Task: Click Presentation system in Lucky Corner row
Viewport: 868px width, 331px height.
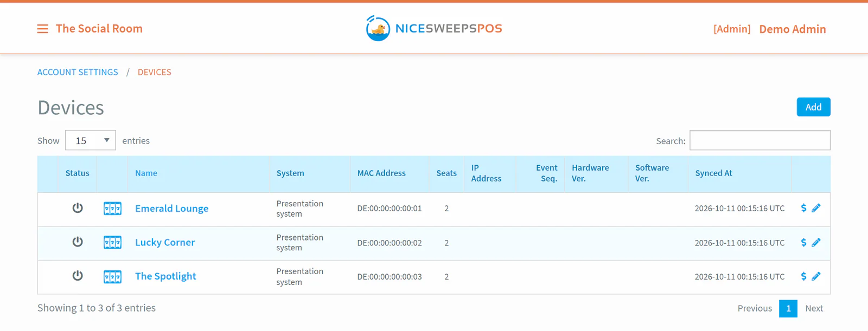Action: coord(299,243)
